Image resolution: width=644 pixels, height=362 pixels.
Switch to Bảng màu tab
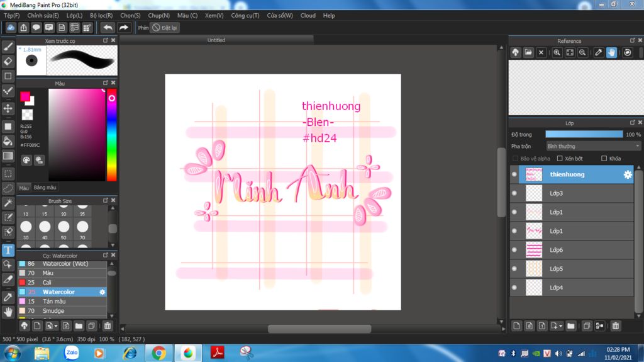(x=45, y=188)
